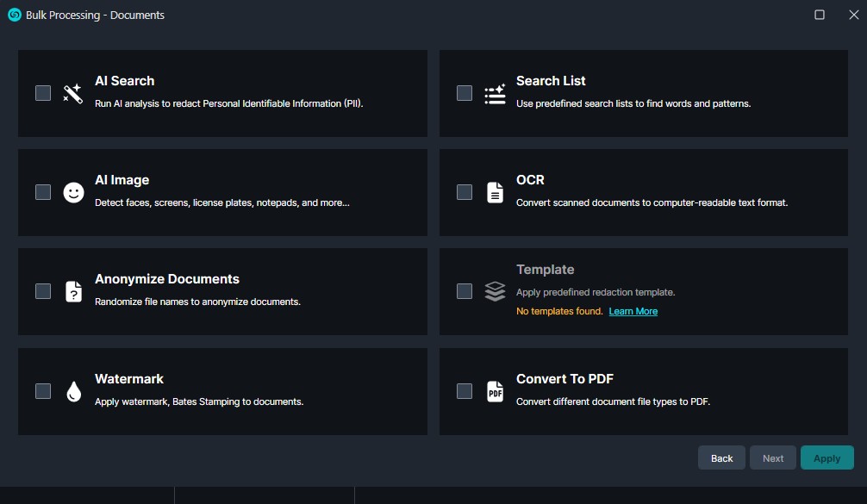Click the Search List lines icon
Image resolution: width=867 pixels, height=504 pixels.
tap(495, 94)
